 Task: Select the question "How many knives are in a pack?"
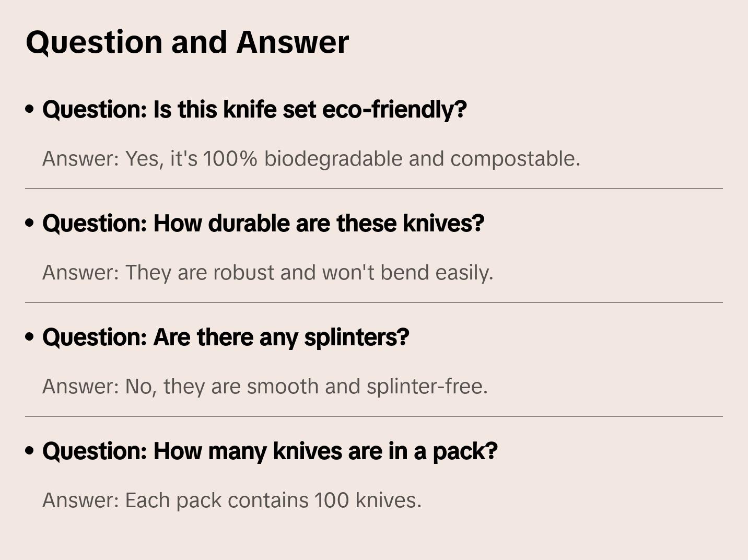click(270, 451)
